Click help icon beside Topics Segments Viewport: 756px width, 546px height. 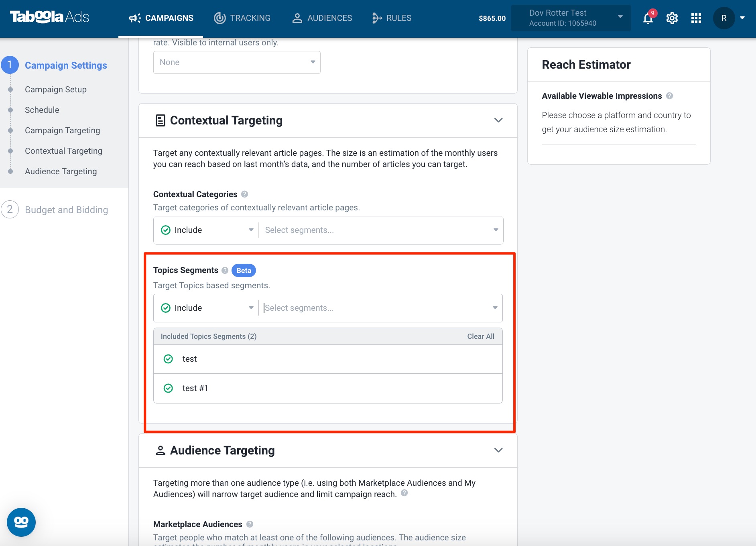225,270
